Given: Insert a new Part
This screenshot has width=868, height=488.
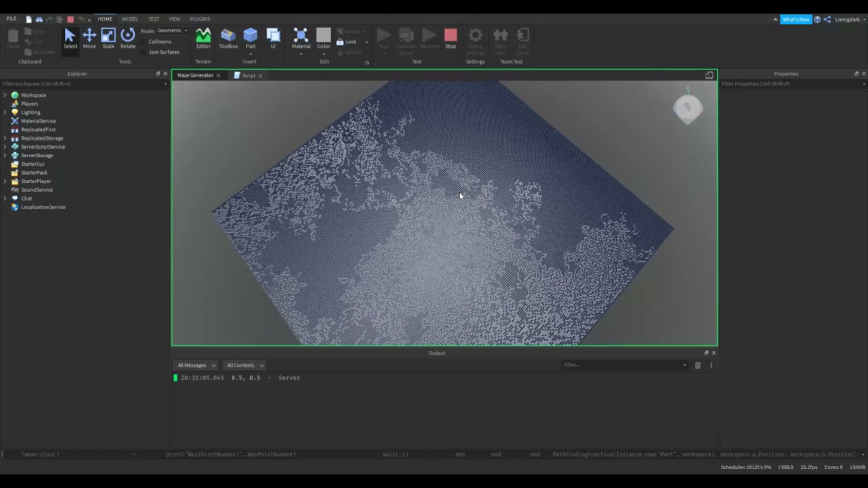Looking at the screenshot, I should pos(250,39).
